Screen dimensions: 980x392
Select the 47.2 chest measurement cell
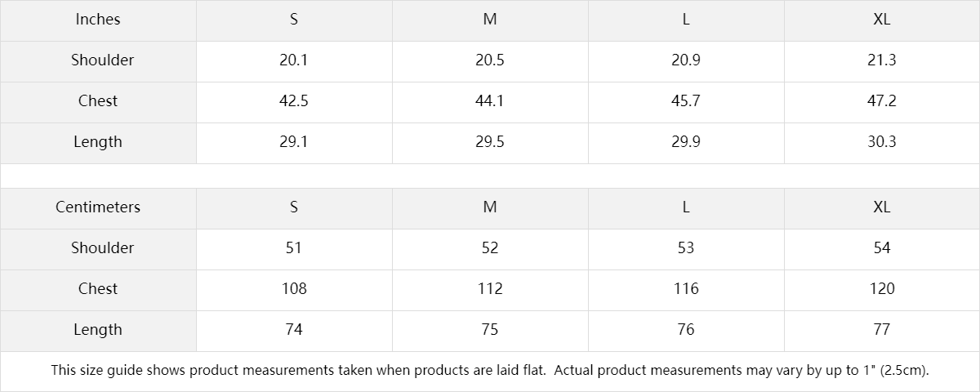(x=881, y=101)
